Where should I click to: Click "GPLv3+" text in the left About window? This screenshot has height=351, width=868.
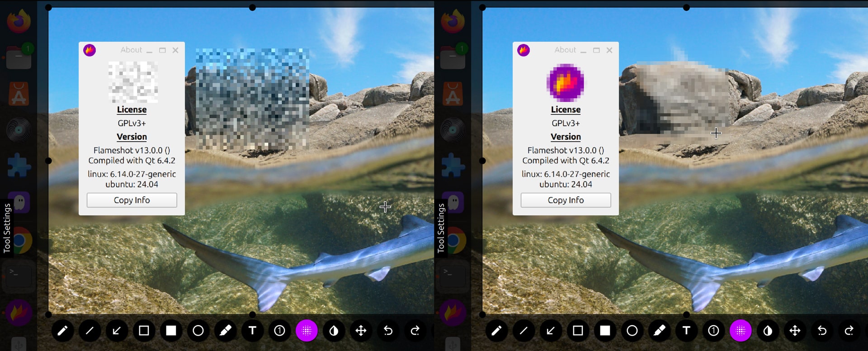pyautogui.click(x=132, y=123)
